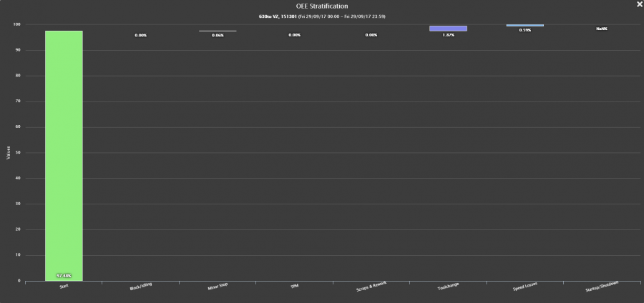
Task: Click the 90 tick on the y-axis
Action: pyautogui.click(x=18, y=51)
